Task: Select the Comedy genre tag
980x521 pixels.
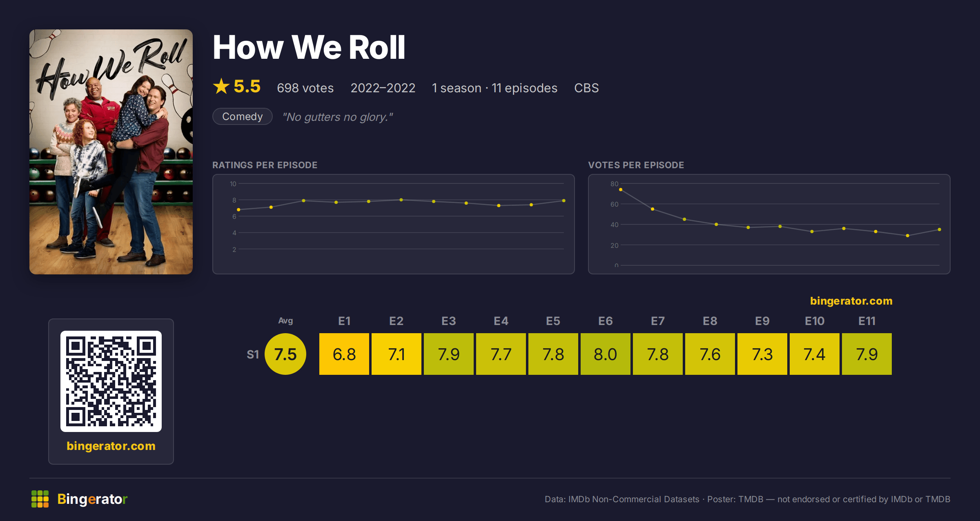Action: point(243,116)
